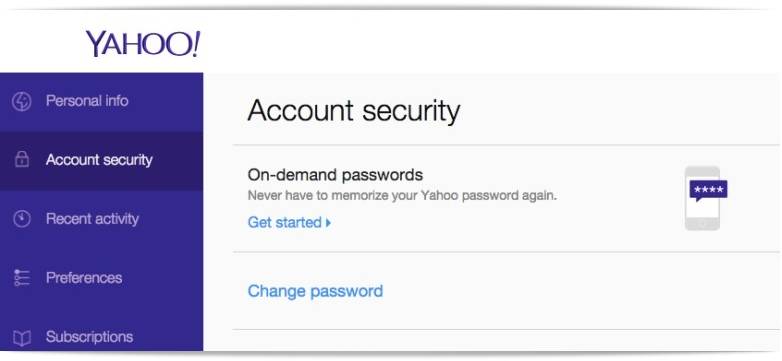Click the Personal info lightning icon

21,101
